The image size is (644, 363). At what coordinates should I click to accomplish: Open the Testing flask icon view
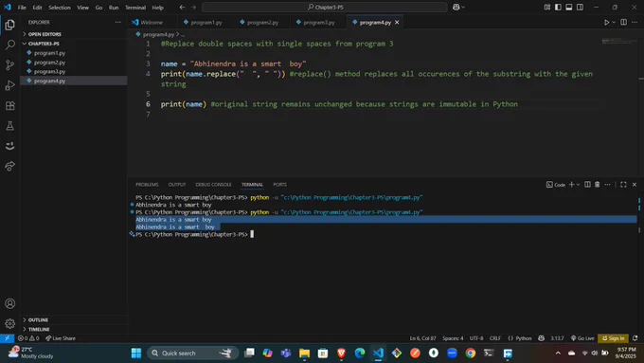[9, 126]
